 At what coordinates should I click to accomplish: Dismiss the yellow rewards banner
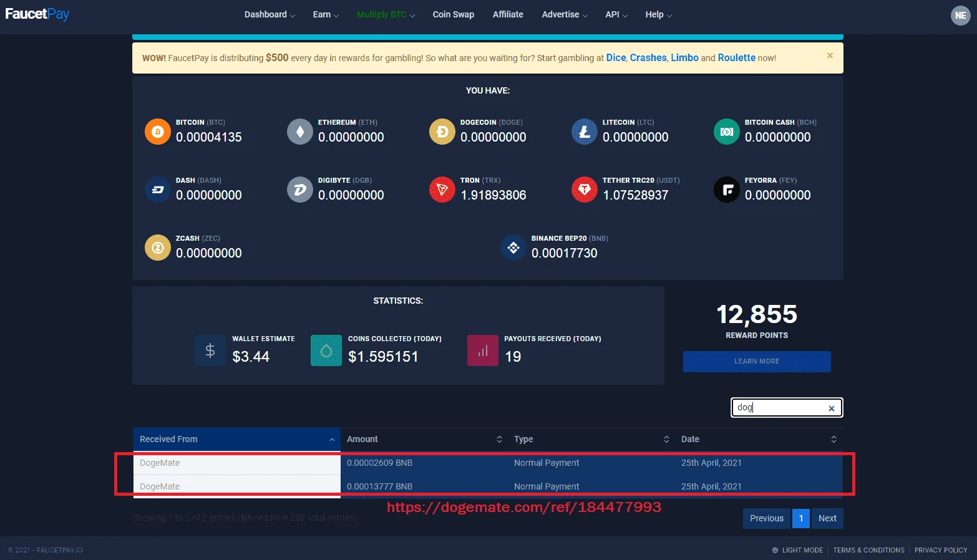(830, 56)
